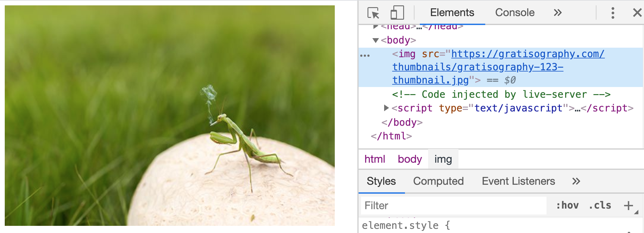Screen dimensions: 644x233
Task: Open the Computed tab
Action: (x=438, y=181)
